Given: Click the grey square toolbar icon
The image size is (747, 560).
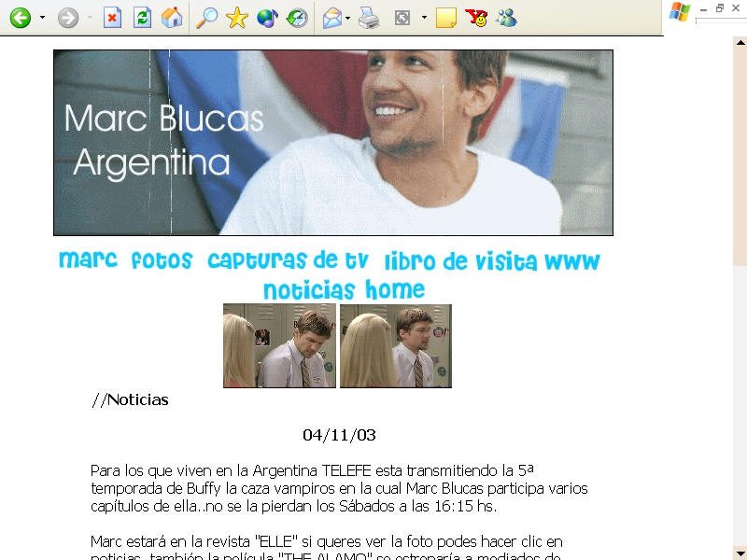Looking at the screenshot, I should pos(402,18).
